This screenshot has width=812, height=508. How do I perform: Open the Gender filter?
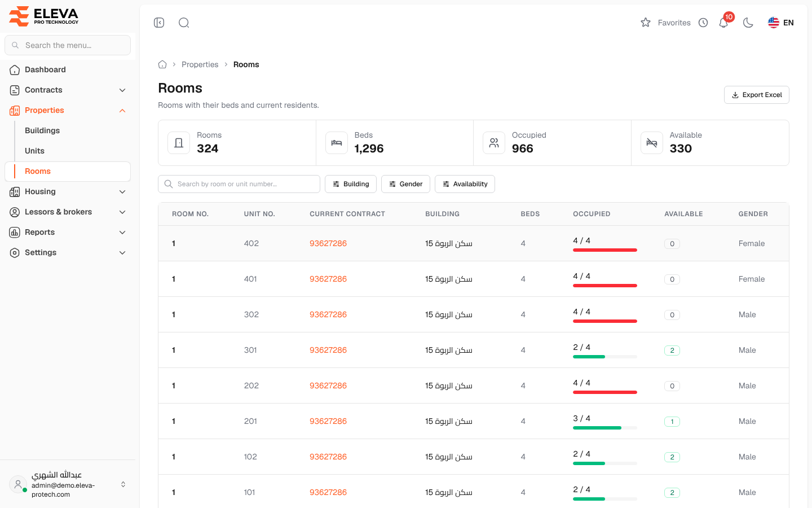pyautogui.click(x=405, y=184)
